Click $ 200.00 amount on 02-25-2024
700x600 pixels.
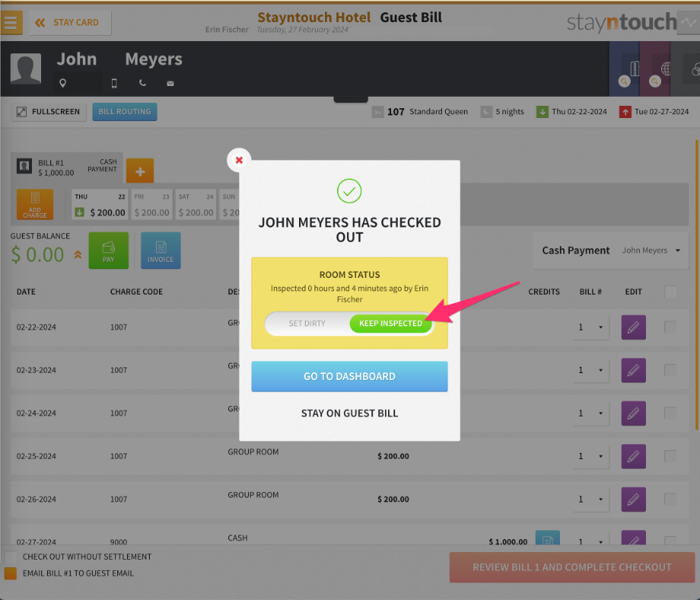point(393,456)
